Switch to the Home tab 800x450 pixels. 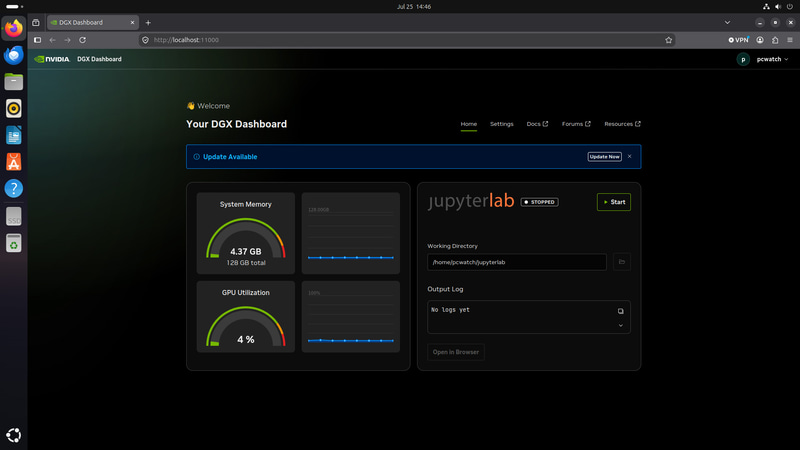(468, 124)
